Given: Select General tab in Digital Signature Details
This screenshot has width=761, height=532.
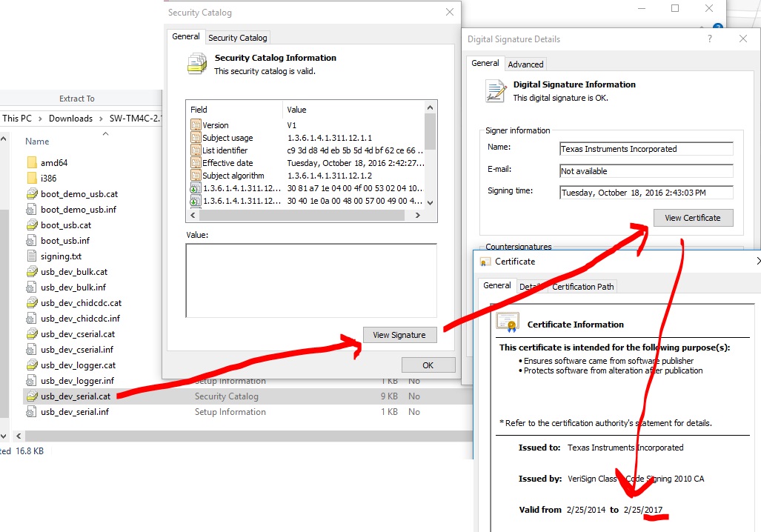Looking at the screenshot, I should 485,63.
